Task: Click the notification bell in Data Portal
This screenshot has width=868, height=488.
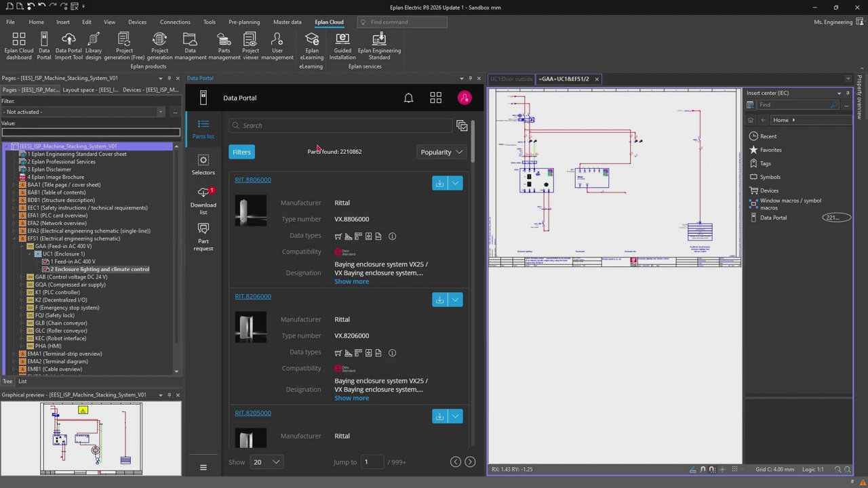Action: [x=408, y=98]
